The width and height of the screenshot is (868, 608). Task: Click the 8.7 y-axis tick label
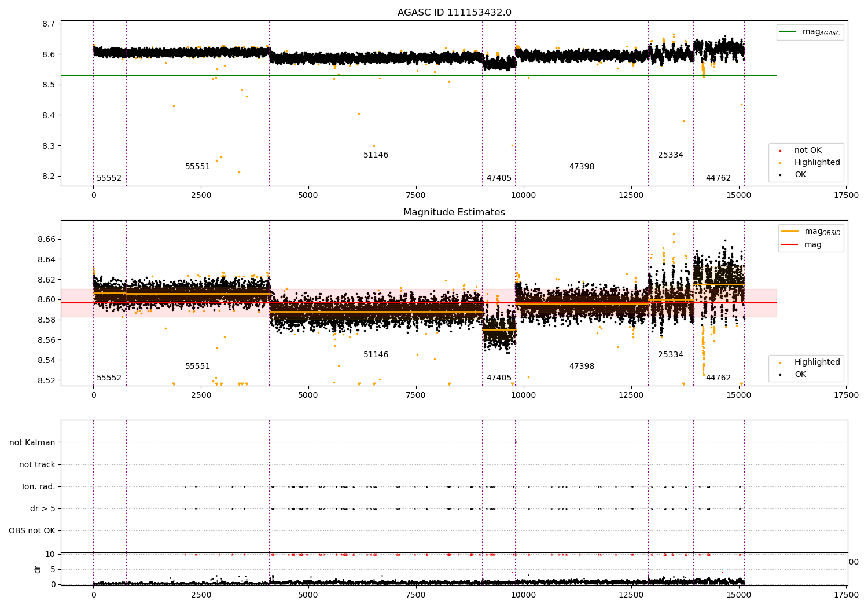(49, 24)
